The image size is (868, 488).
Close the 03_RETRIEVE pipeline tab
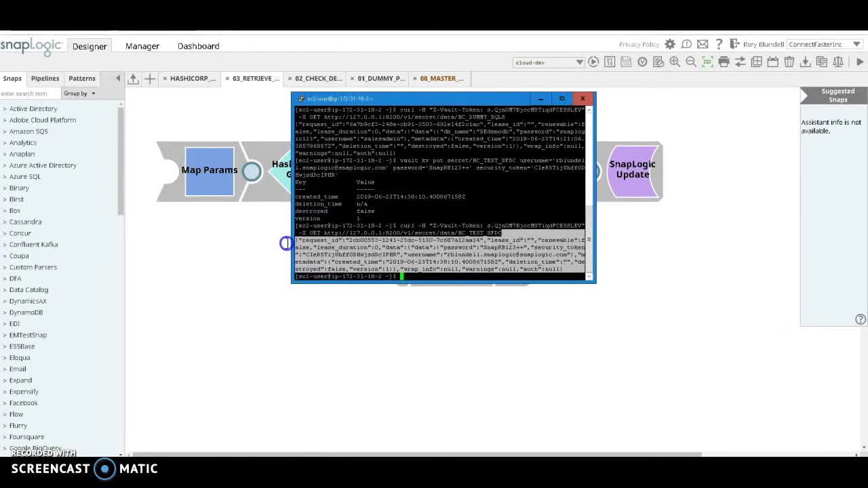pos(227,79)
